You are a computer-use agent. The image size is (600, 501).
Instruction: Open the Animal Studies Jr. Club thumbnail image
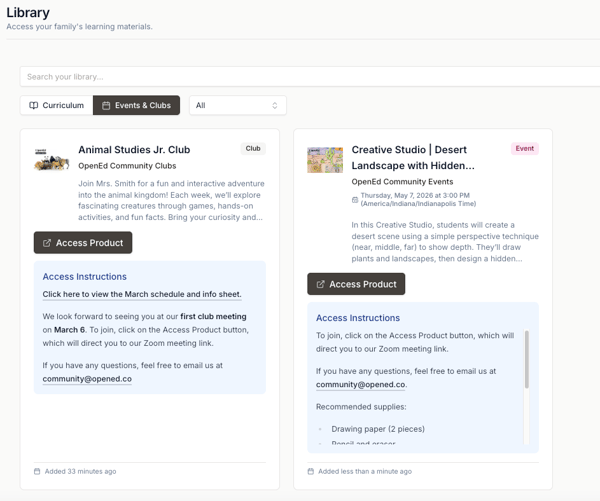pyautogui.click(x=52, y=160)
